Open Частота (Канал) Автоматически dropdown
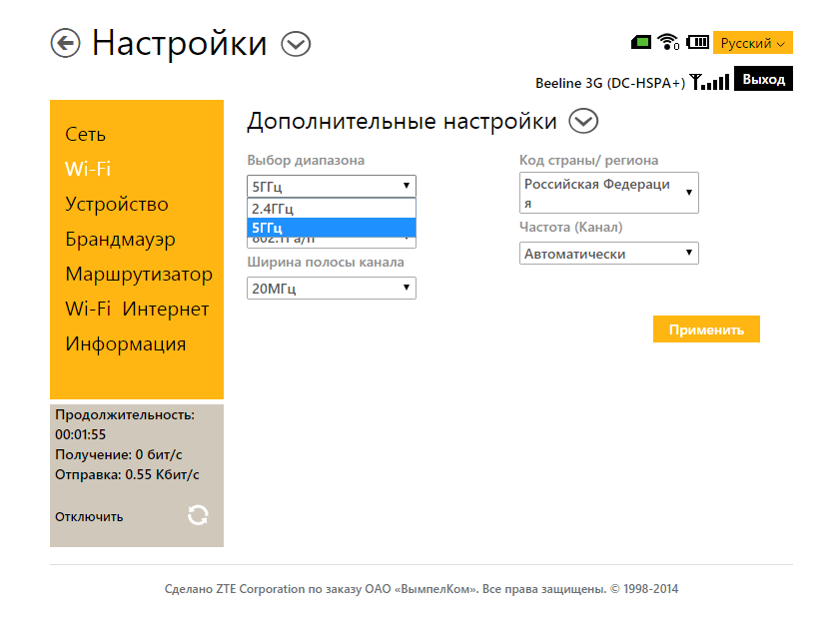Screen dimensions: 840x637 pyautogui.click(x=608, y=254)
